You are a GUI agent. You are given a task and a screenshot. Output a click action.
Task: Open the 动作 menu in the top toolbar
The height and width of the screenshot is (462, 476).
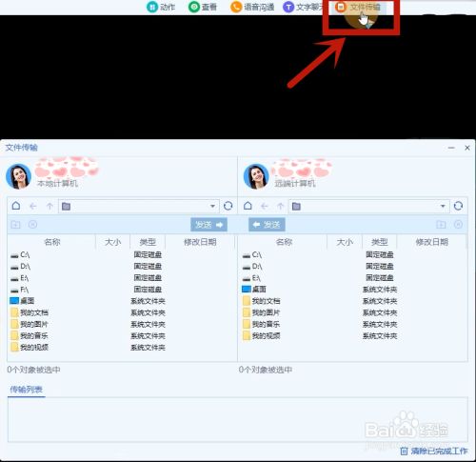[x=161, y=7]
